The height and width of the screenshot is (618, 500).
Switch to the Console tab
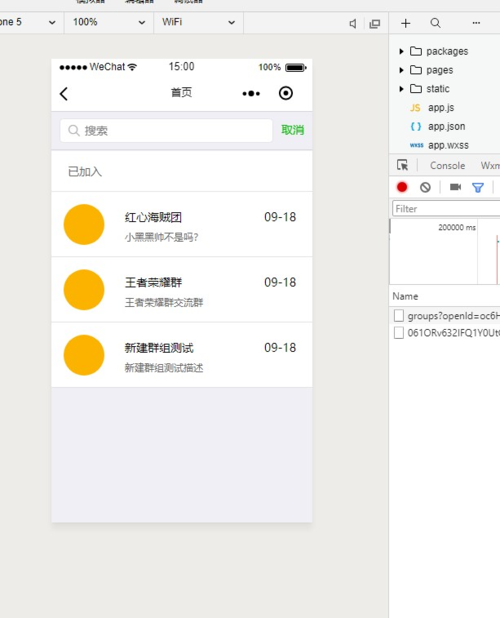(x=447, y=166)
